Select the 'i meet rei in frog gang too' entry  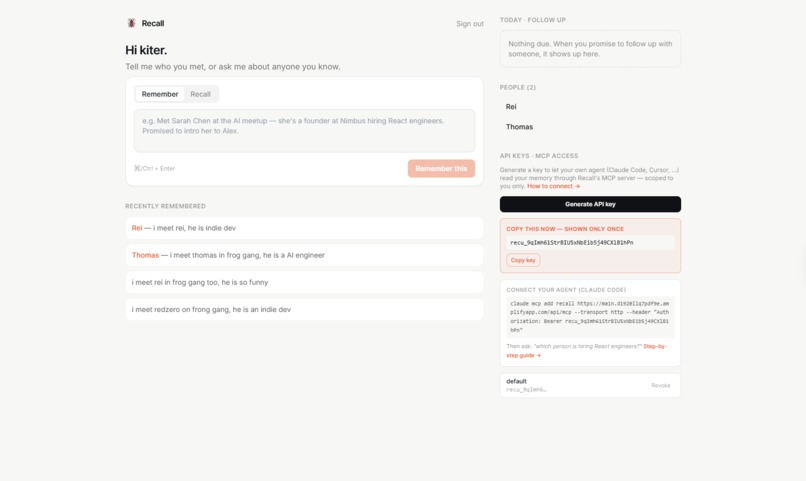click(x=304, y=282)
